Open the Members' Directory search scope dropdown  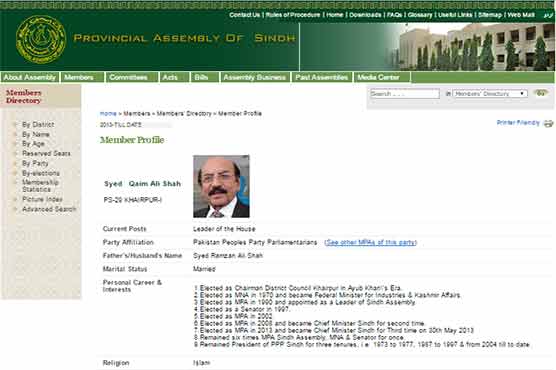[490, 94]
